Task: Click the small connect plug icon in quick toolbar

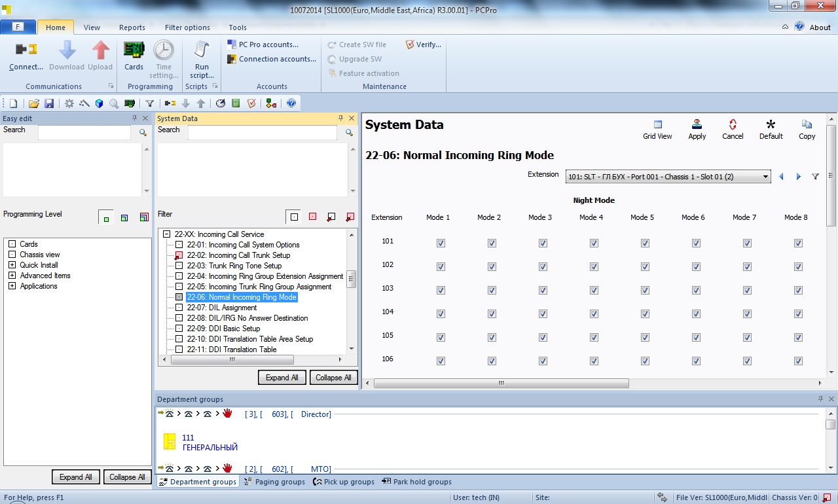Action: tap(170, 103)
